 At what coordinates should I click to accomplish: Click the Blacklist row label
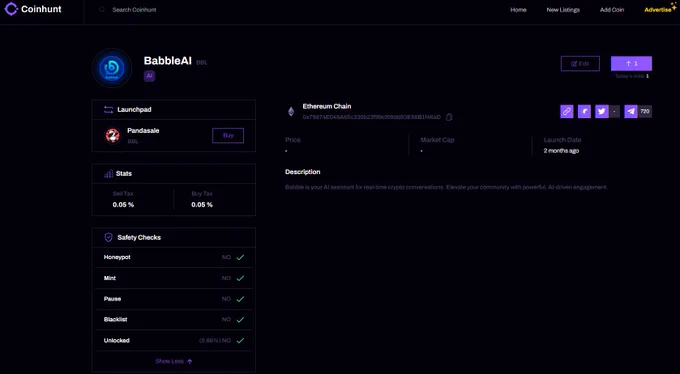tap(115, 319)
